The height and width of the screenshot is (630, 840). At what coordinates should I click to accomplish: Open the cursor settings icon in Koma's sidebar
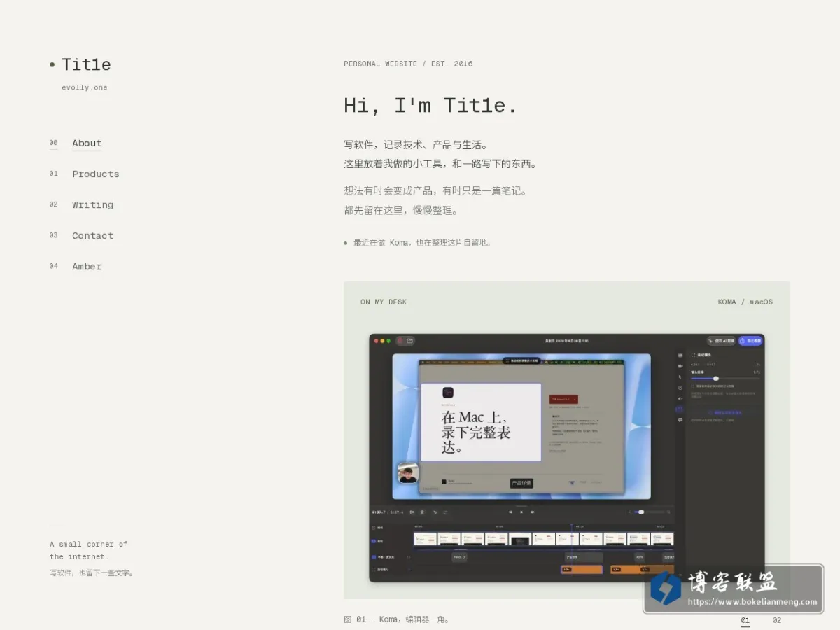[680, 377]
